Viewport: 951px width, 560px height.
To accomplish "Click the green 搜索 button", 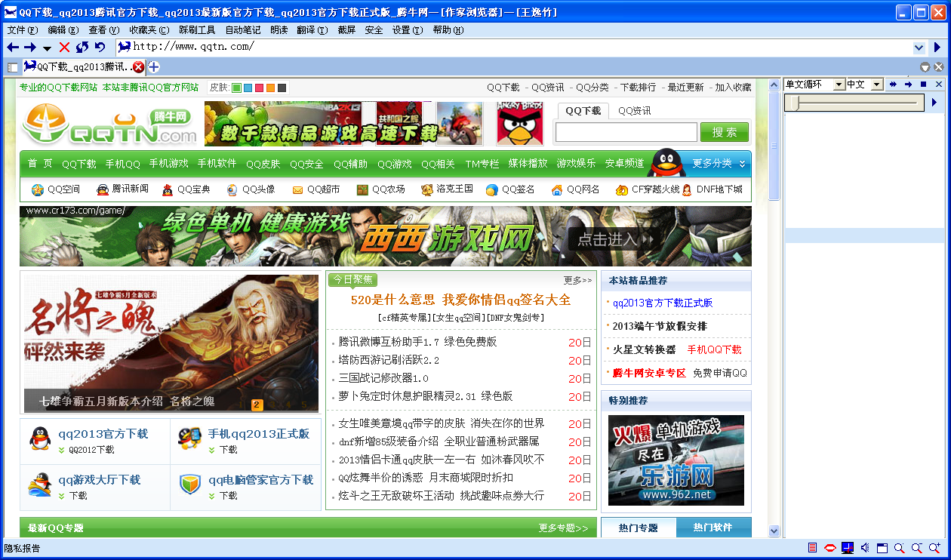I will [x=725, y=132].
